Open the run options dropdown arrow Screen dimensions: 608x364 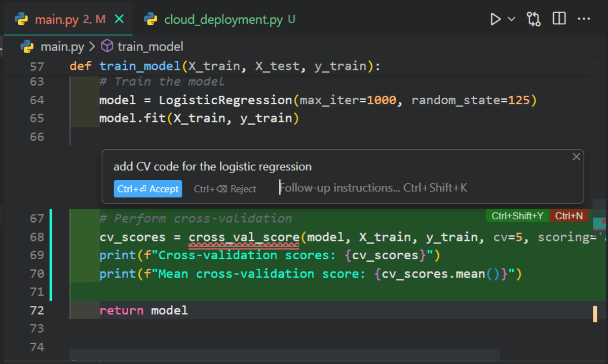[x=511, y=19]
